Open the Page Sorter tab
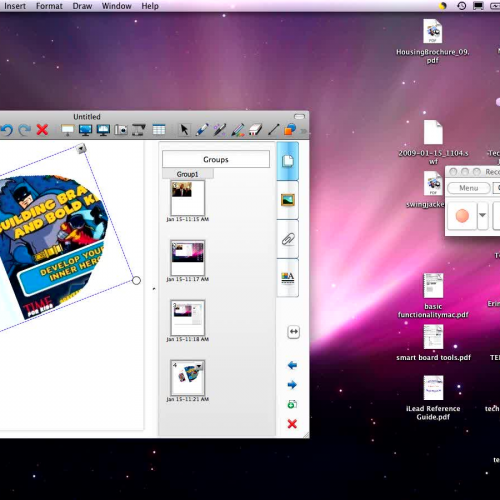Image resolution: width=500 pixels, height=500 pixels. [288, 161]
